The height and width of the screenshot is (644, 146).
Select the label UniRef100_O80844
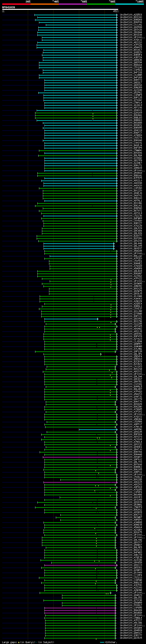point(131,32)
